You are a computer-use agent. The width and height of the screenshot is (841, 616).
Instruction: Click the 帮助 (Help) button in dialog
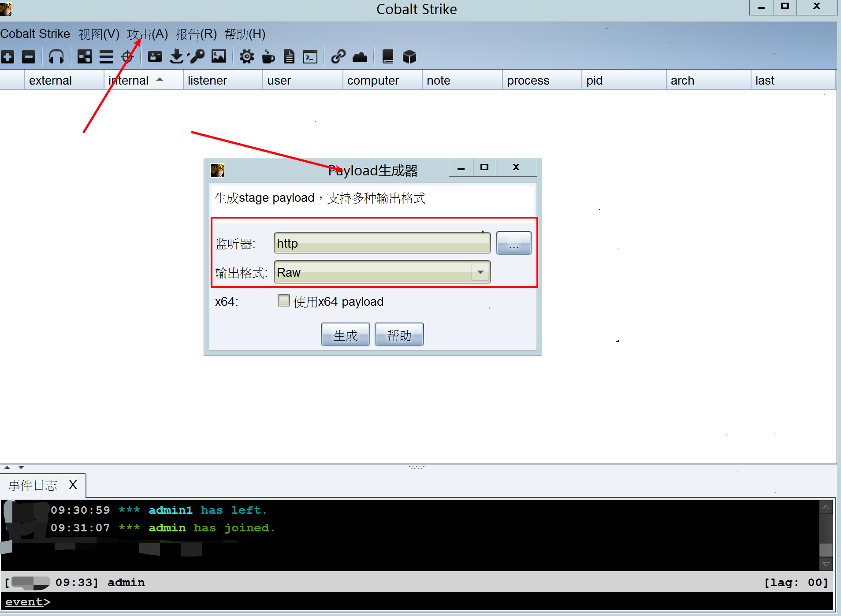click(x=399, y=335)
